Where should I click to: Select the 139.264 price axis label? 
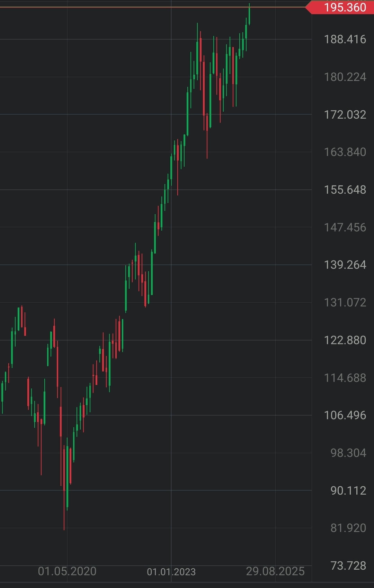(x=345, y=265)
